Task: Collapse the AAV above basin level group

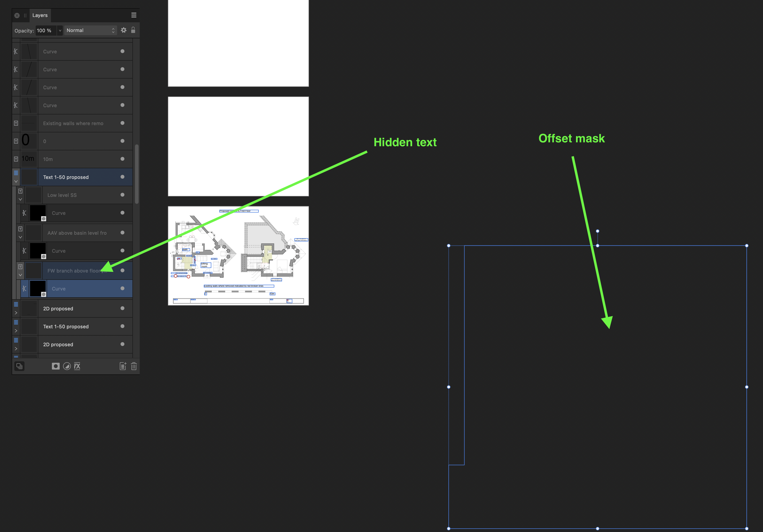Action: click(20, 237)
